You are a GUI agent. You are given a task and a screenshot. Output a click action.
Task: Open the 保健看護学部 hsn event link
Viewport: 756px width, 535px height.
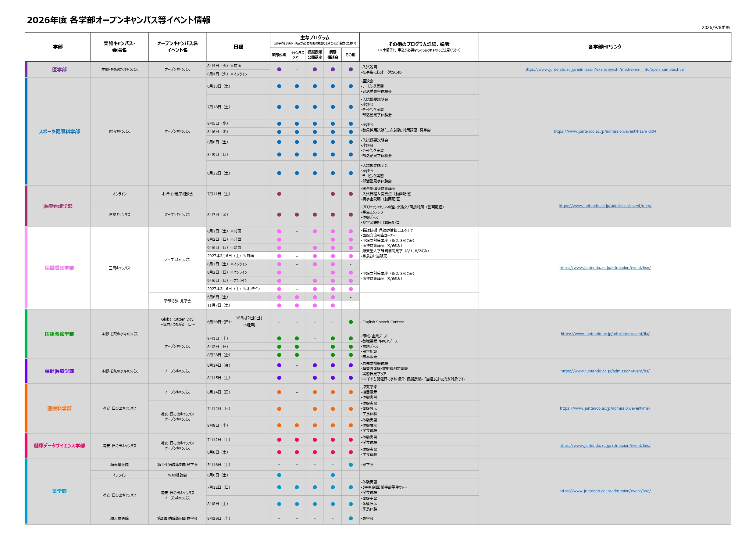[x=605, y=268]
